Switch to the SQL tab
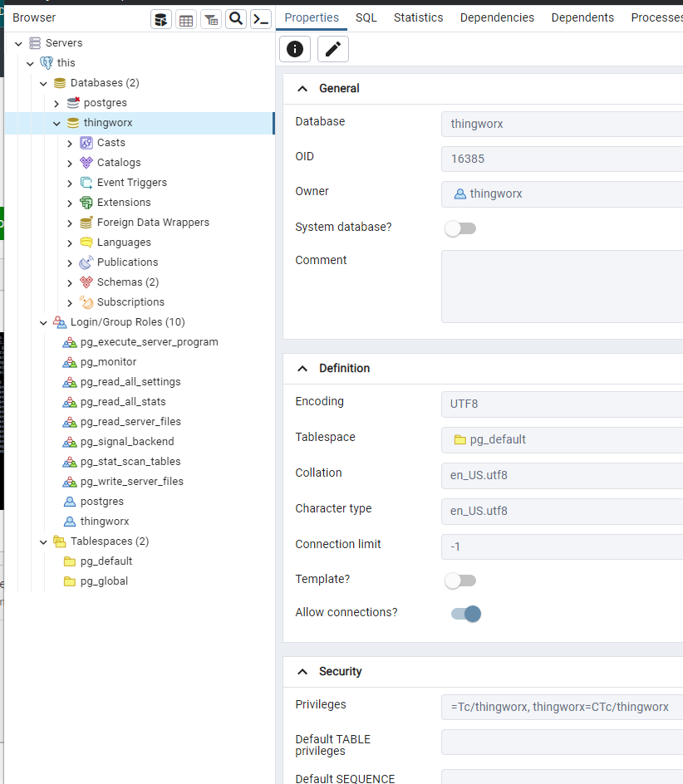 point(366,17)
